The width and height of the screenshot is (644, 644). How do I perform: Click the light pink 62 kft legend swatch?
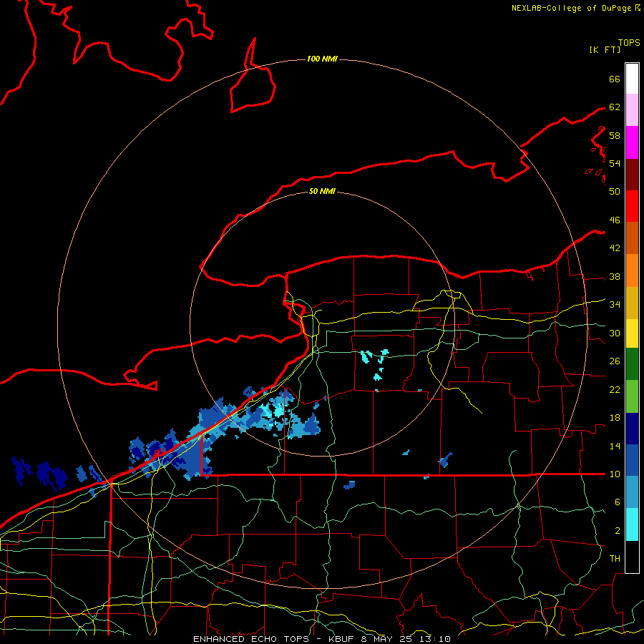point(632,110)
